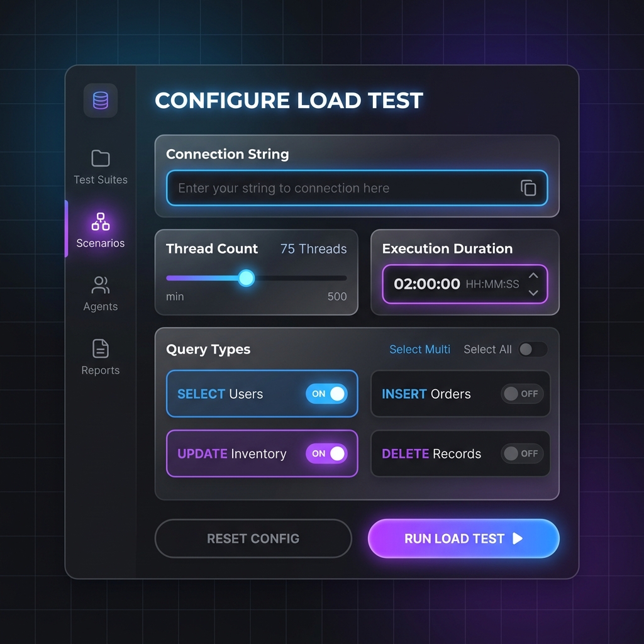Click the Query Types heading
The width and height of the screenshot is (644, 644).
(208, 350)
